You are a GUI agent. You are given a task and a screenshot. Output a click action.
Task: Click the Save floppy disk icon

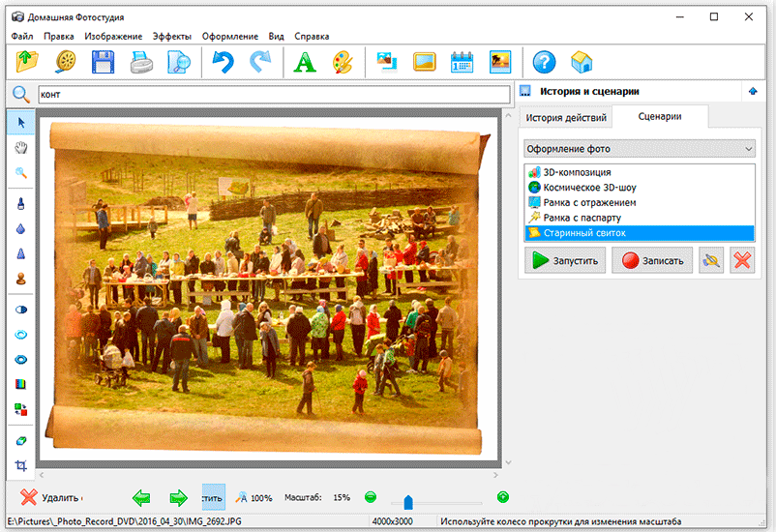coord(103,63)
